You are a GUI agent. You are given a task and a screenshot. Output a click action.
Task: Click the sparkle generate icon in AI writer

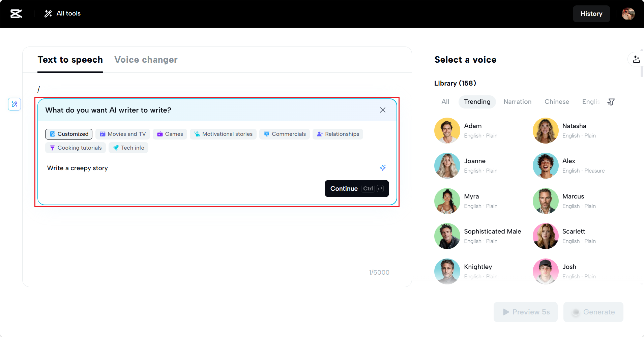click(x=383, y=167)
